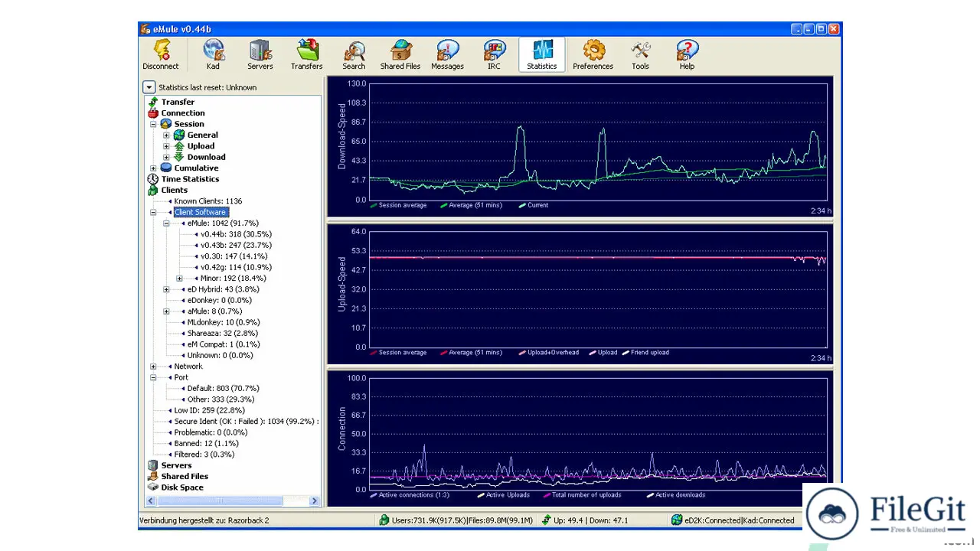Select eM Compat: 1 row
This screenshot has width=980, height=551.
(223, 344)
